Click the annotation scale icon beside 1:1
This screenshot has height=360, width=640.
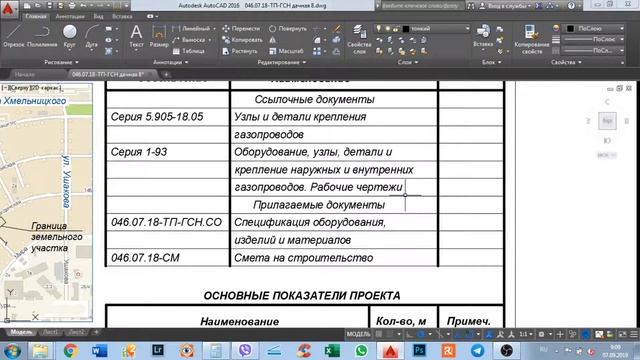[x=511, y=334]
